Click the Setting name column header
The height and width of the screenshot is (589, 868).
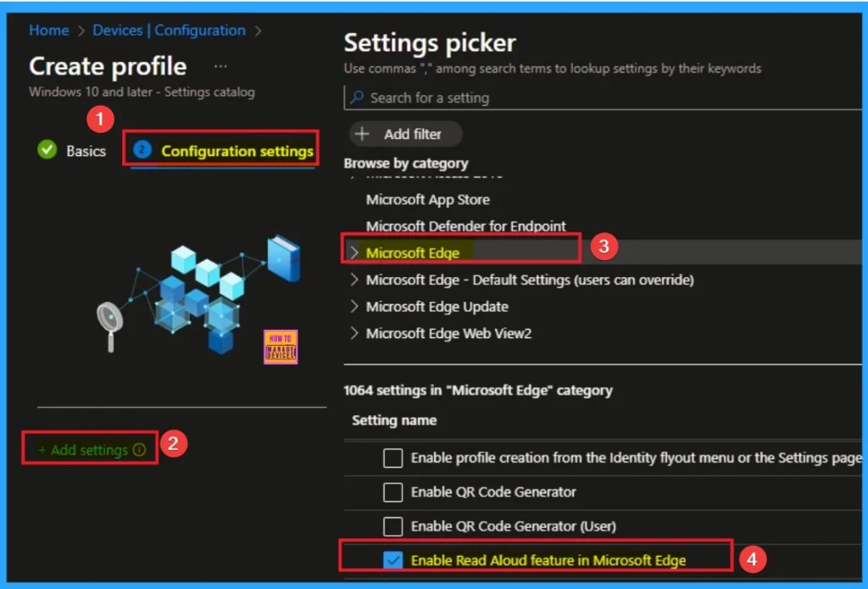394,420
